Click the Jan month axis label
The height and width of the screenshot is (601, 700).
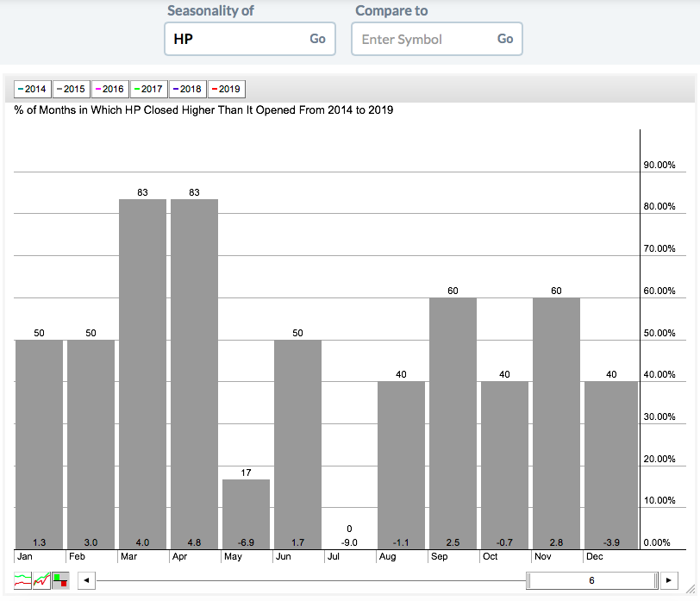pyautogui.click(x=24, y=556)
